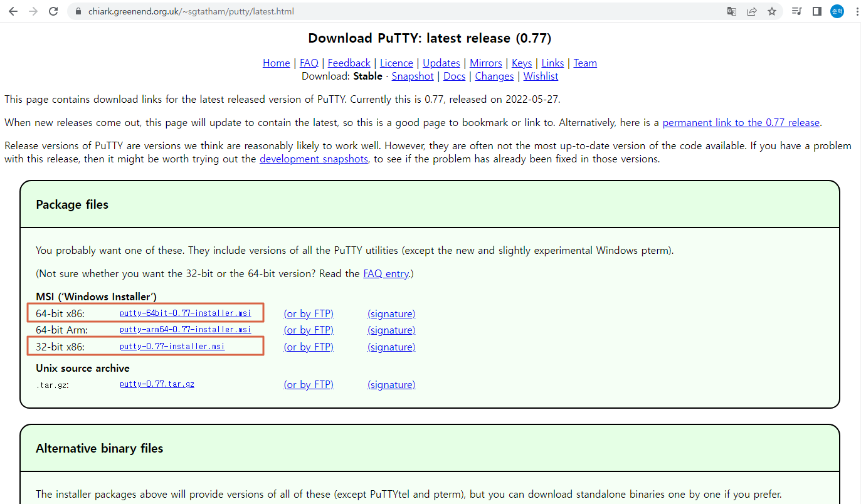Open media control toolbar icon

pos(797,11)
